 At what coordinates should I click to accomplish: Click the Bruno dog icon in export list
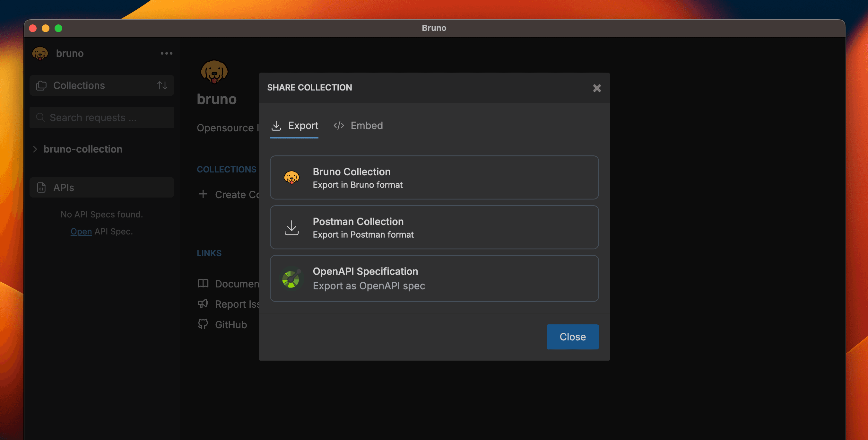[291, 177]
